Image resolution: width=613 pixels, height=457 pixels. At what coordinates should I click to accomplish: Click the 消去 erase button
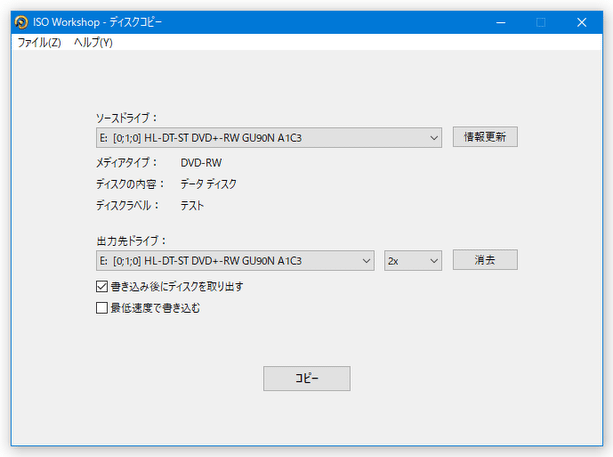(x=484, y=260)
